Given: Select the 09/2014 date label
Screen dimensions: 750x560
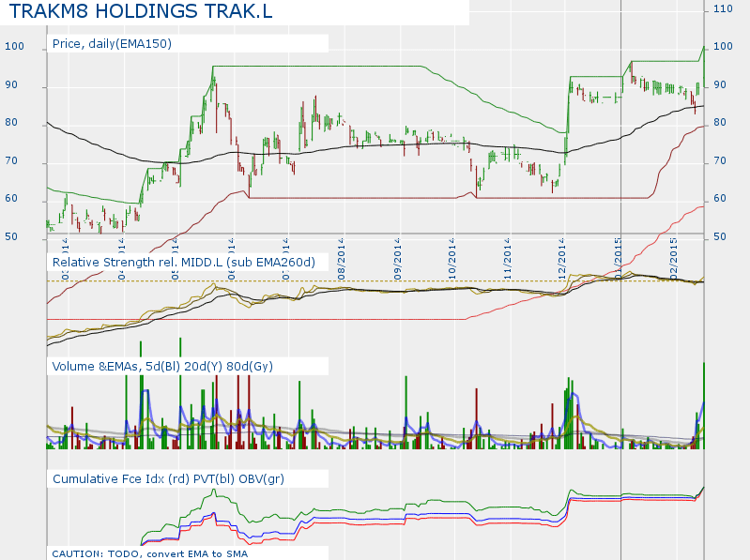Looking at the screenshot, I should click(398, 259).
